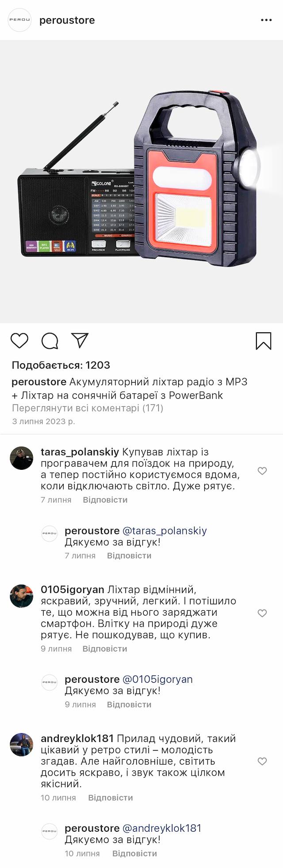Open the three-dots post options menu
The height and width of the screenshot is (868, 283).
(x=266, y=20)
